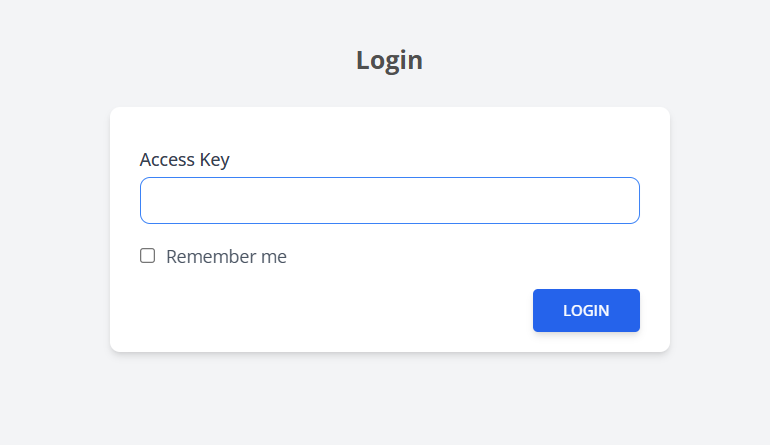Tick the box beside Remember me
Viewport: 770px width, 445px height.
[x=148, y=256]
